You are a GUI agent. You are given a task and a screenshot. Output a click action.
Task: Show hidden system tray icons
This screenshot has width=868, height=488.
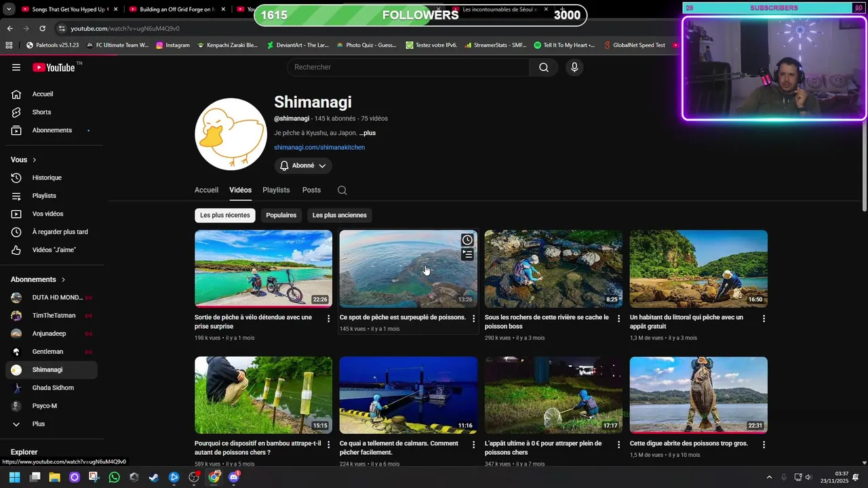[769, 477]
